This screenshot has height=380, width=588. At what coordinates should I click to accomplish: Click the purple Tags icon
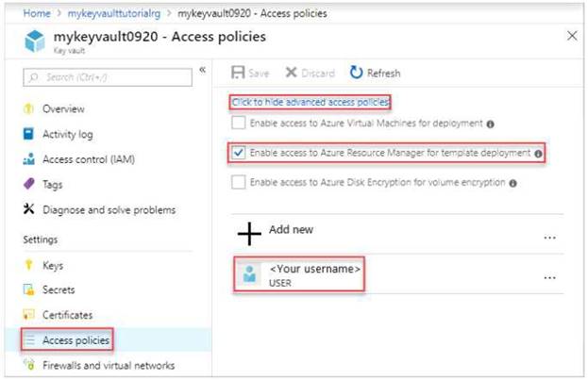click(x=29, y=184)
